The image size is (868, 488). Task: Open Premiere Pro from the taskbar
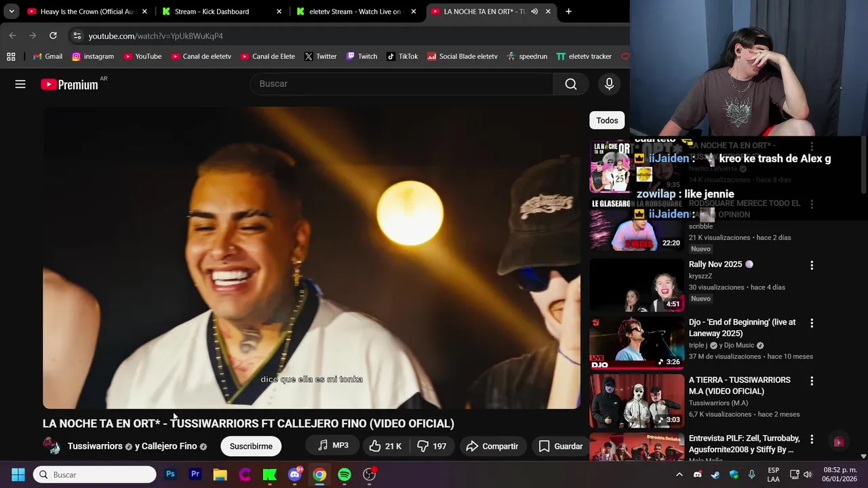tap(195, 474)
